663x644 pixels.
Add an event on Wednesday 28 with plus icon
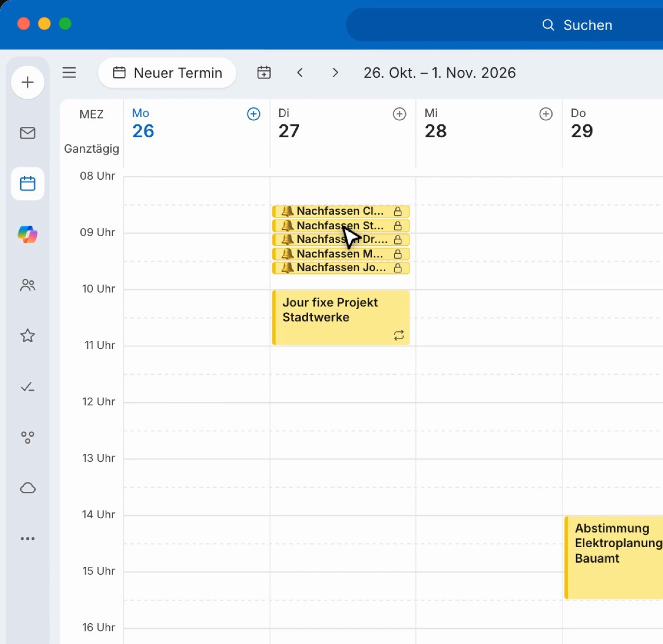pyautogui.click(x=546, y=114)
